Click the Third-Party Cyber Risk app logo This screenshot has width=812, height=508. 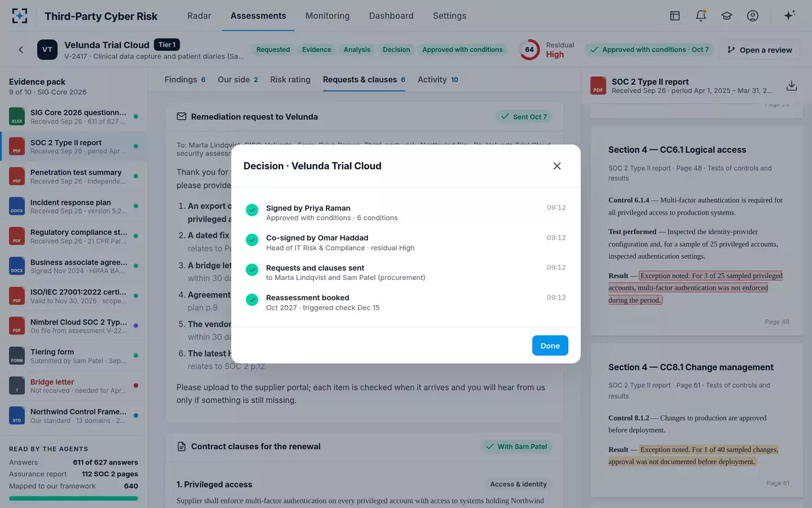click(x=20, y=16)
